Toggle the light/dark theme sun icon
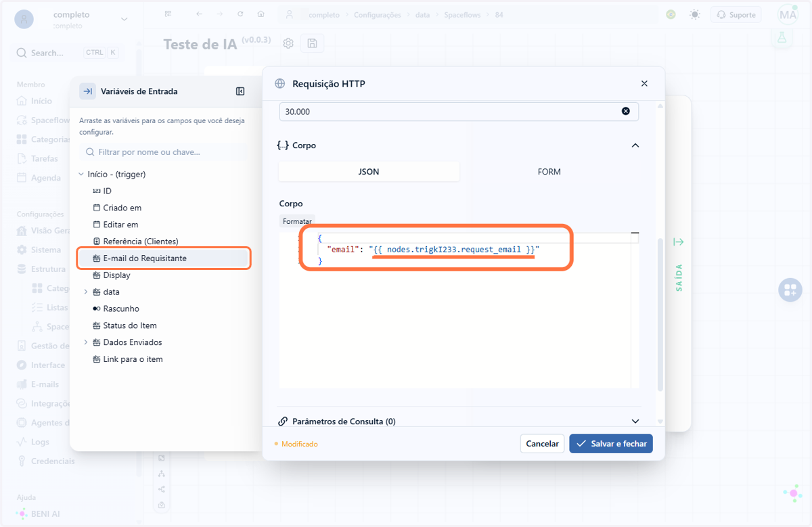812x527 pixels. click(695, 14)
